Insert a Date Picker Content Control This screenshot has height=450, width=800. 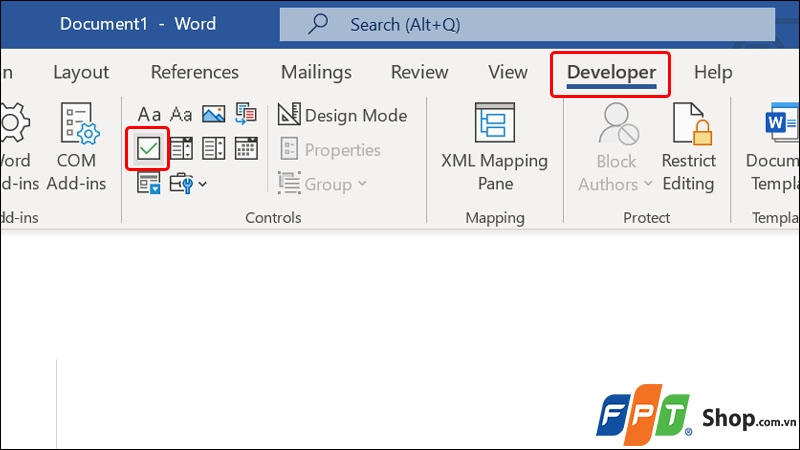point(246,149)
